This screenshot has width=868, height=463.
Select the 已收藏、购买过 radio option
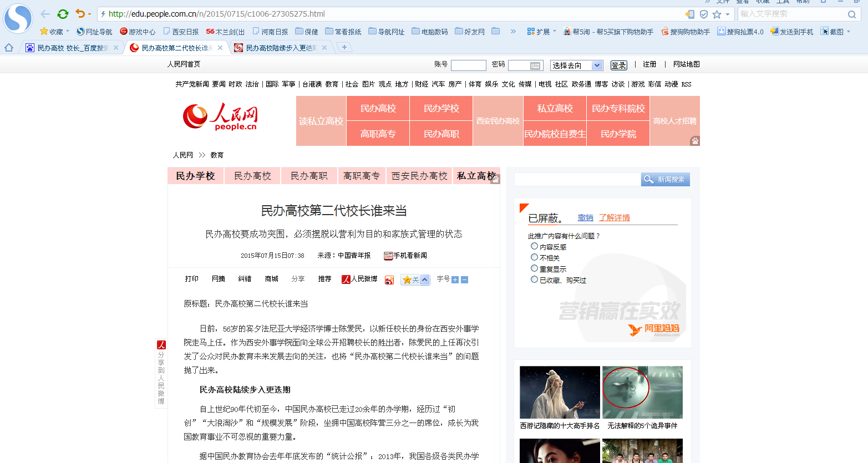[534, 279]
